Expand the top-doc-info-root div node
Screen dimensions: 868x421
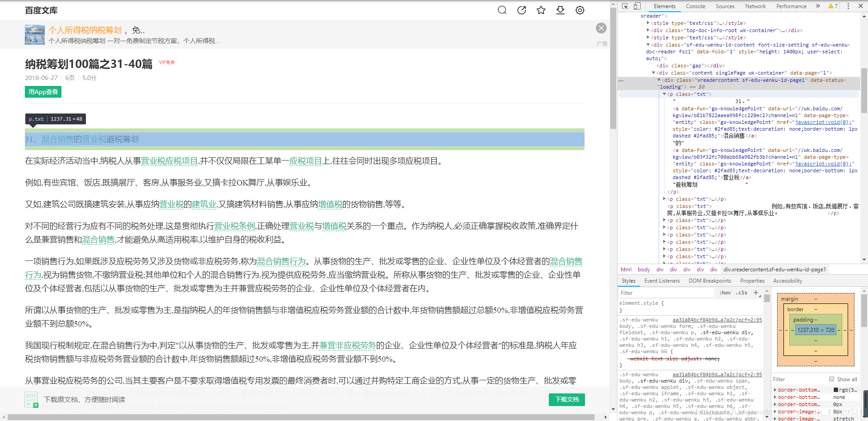pos(648,30)
